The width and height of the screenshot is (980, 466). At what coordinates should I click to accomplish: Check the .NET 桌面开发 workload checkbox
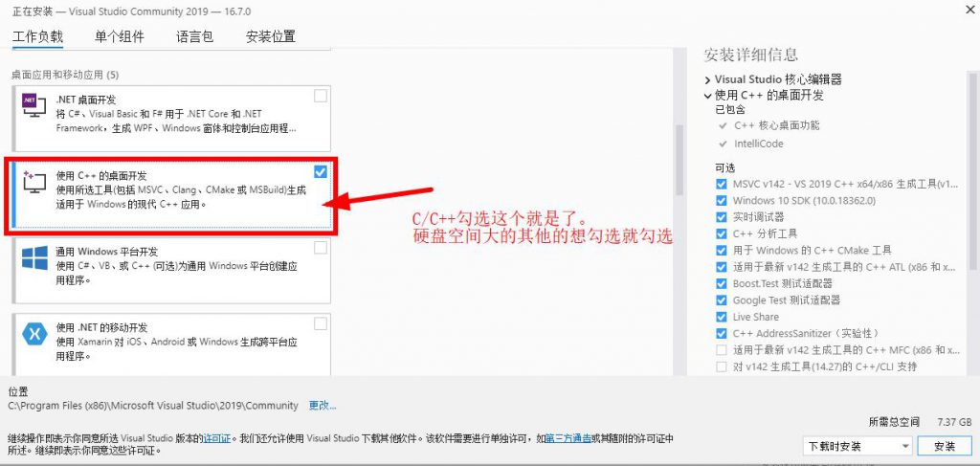pos(320,96)
